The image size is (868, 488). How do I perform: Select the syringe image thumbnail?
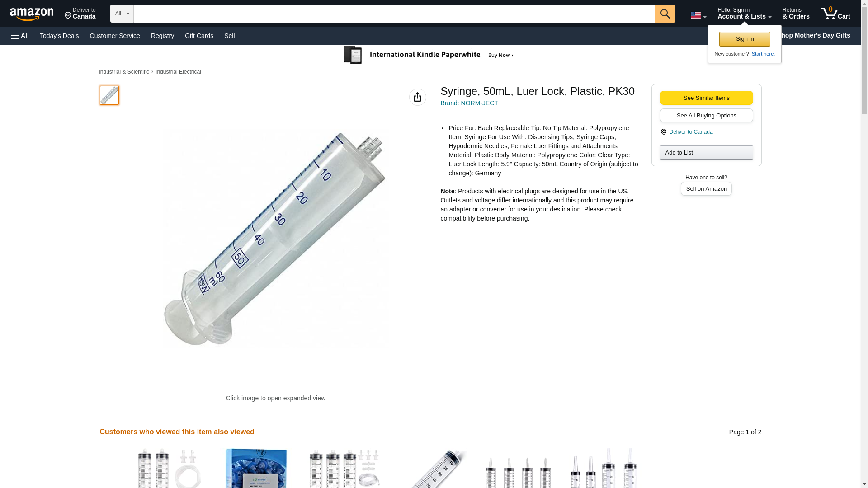tap(109, 95)
